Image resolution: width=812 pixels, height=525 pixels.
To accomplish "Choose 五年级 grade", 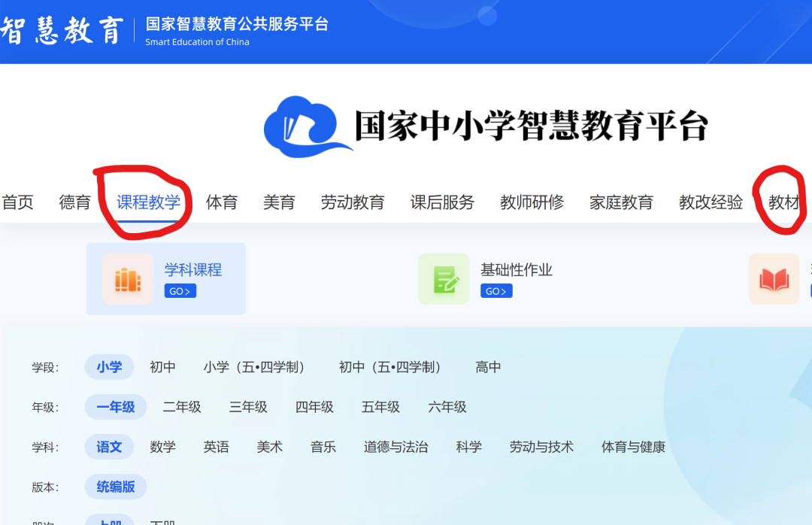I will [380, 408].
